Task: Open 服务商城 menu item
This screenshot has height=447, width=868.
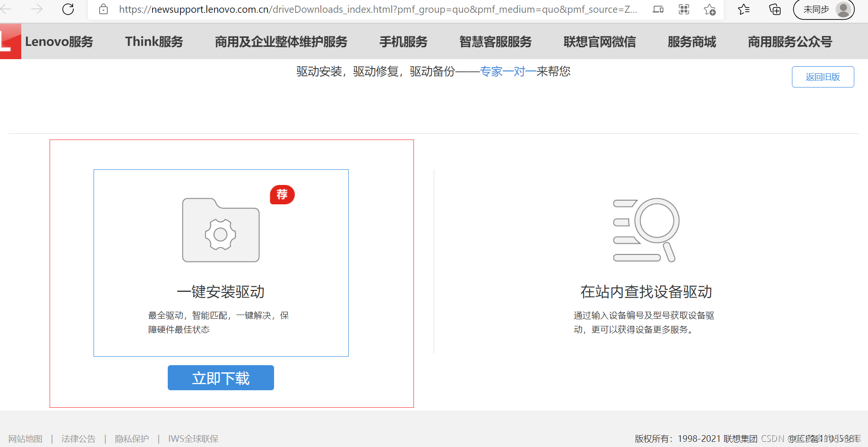Action: pyautogui.click(x=692, y=42)
